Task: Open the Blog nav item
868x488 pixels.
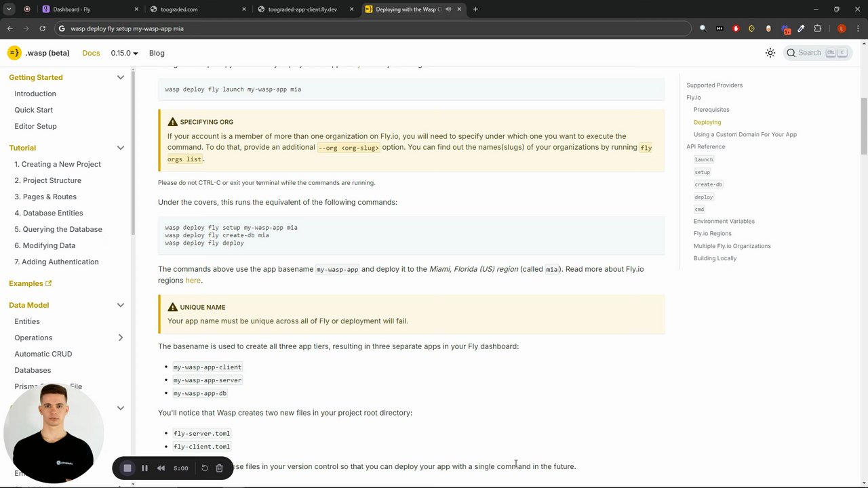Action: (157, 53)
